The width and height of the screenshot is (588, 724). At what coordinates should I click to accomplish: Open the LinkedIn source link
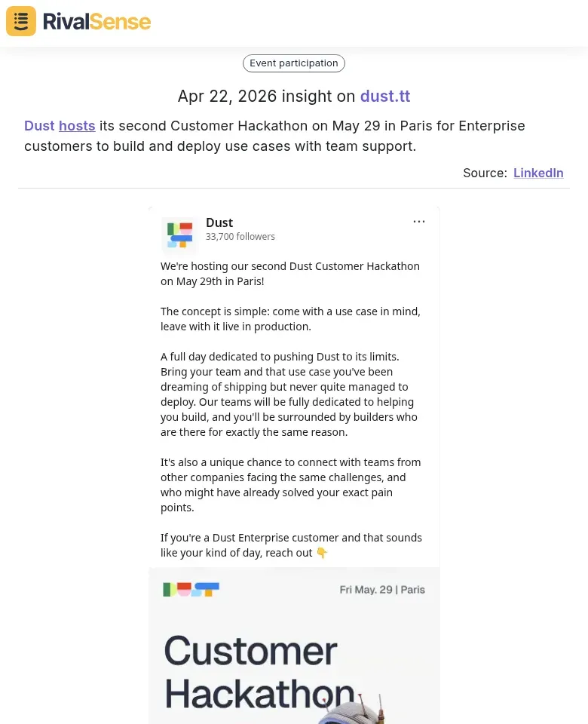point(538,173)
